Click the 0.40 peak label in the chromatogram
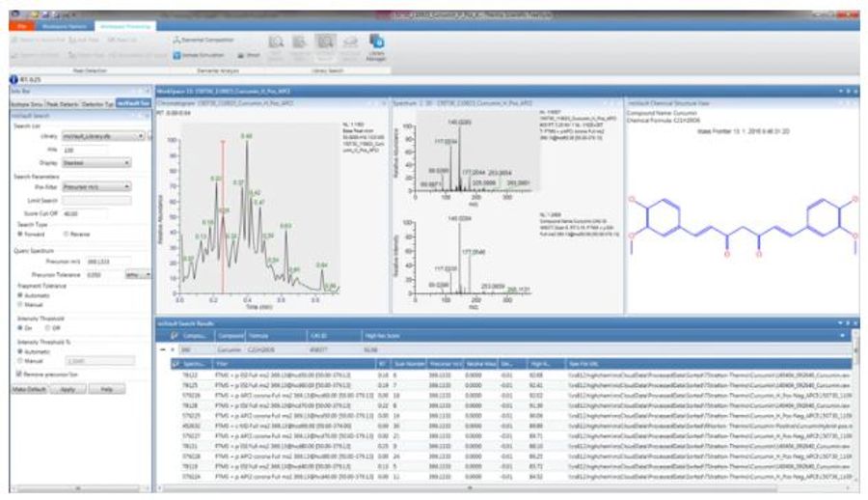The image size is (868, 500). [x=247, y=136]
